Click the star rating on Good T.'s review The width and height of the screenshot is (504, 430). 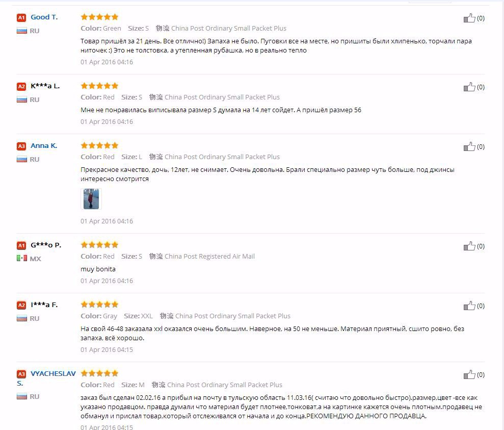[x=99, y=17]
